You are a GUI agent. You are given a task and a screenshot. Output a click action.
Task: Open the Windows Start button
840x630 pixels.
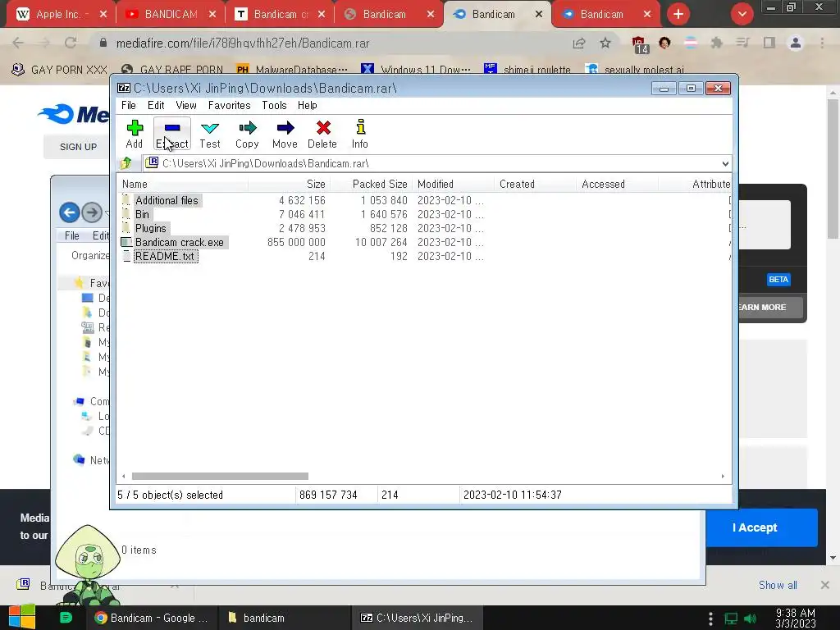(22, 618)
